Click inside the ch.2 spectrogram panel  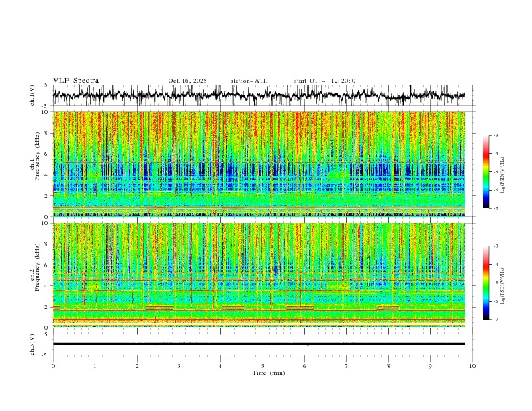[x=259, y=275]
